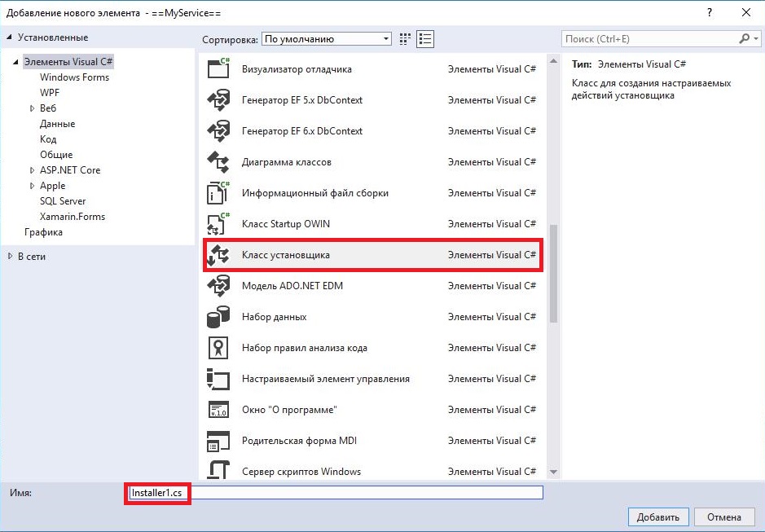Select Диаграмма классов template name
Viewport: 765px width, 532px height.
tap(287, 162)
